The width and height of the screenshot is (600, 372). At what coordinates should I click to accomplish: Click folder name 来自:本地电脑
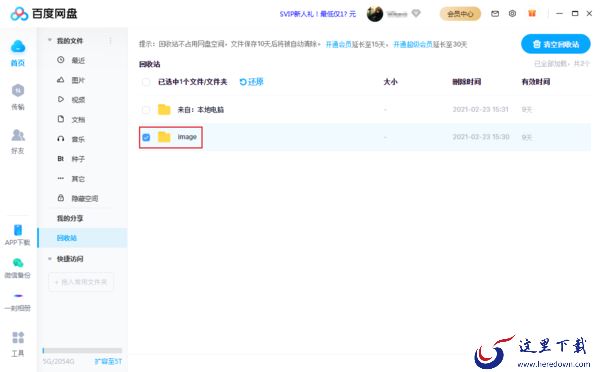[201, 110]
